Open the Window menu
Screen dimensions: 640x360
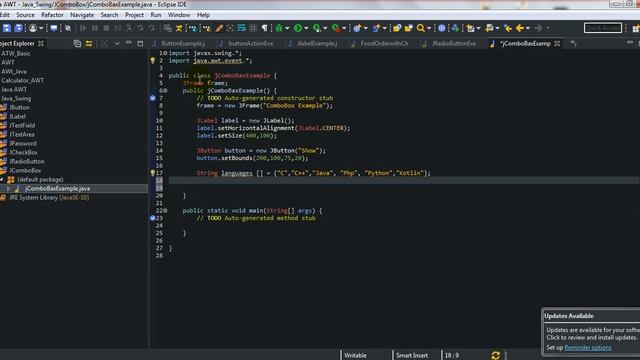pos(179,15)
